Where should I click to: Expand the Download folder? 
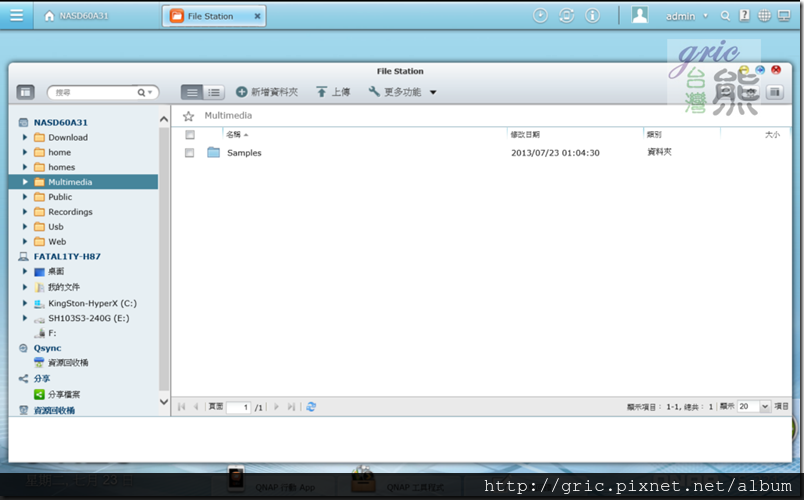tap(25, 137)
